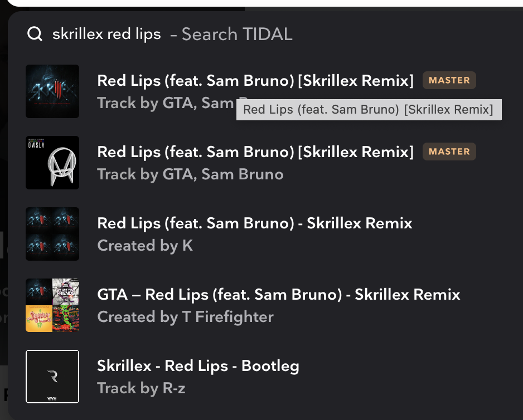Select the Red Lips title beside the OWSLA cover

click(255, 152)
